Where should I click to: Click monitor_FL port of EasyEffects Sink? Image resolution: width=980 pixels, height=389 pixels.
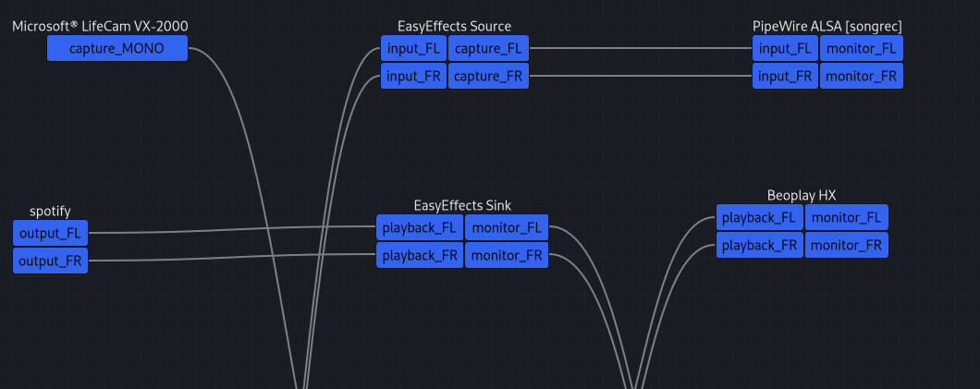[x=507, y=227]
